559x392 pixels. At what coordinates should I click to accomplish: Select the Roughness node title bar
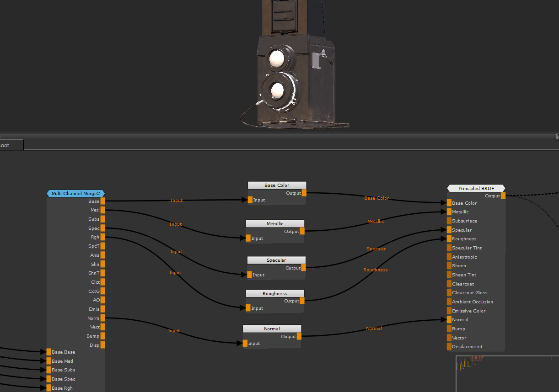[x=275, y=293]
